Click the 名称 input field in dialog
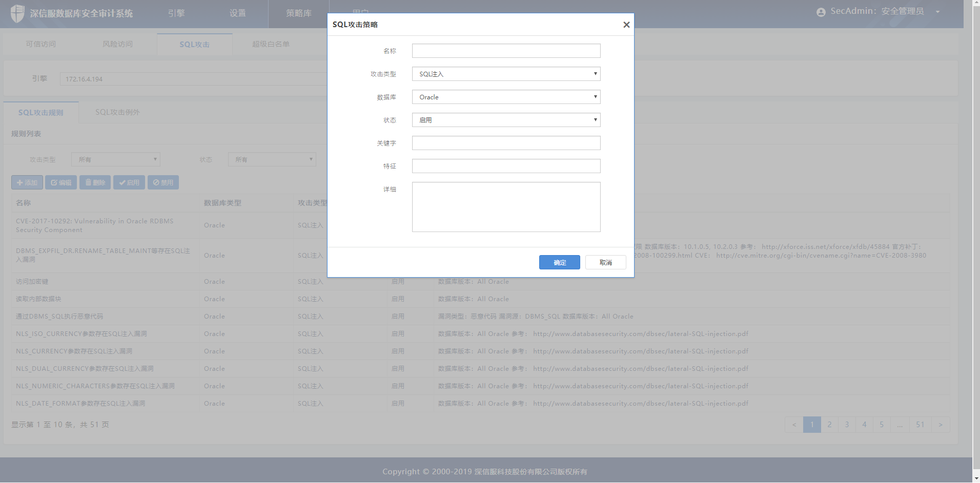 click(506, 51)
